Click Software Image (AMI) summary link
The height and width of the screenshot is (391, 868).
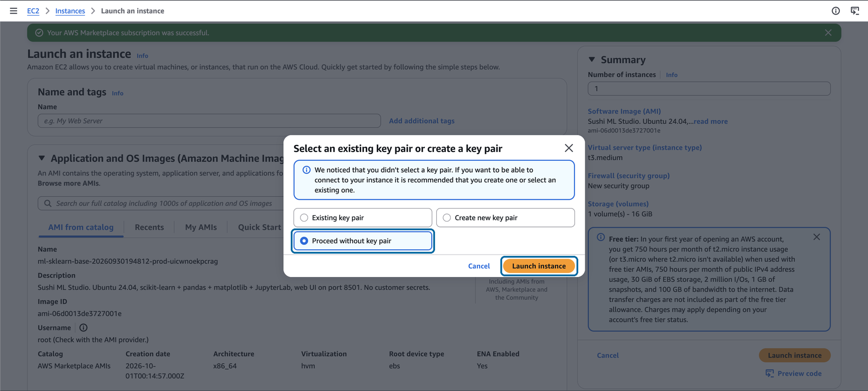point(624,111)
